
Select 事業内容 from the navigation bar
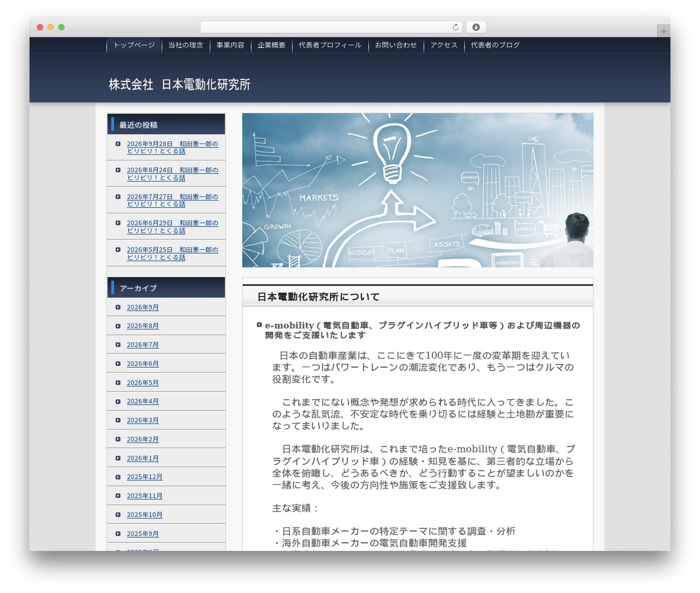click(x=230, y=45)
